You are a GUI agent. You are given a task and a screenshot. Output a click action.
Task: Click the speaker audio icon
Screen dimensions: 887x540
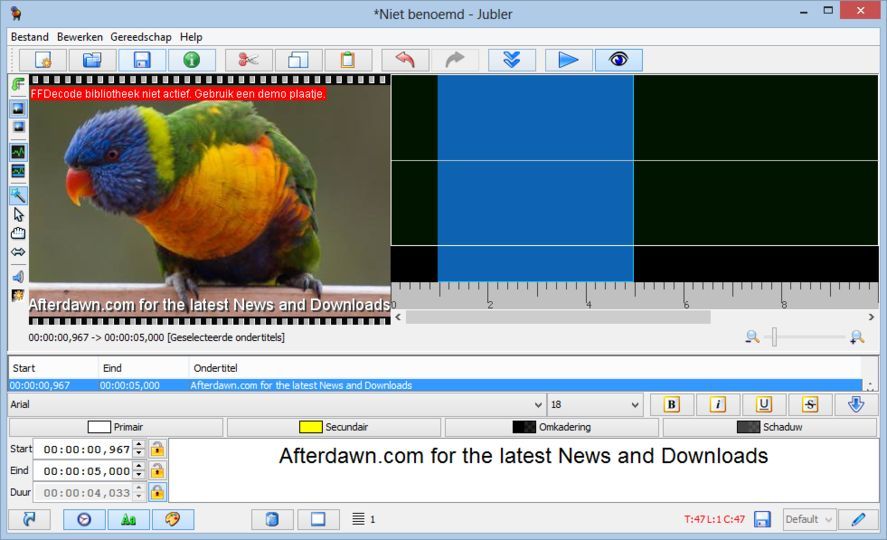click(x=18, y=277)
